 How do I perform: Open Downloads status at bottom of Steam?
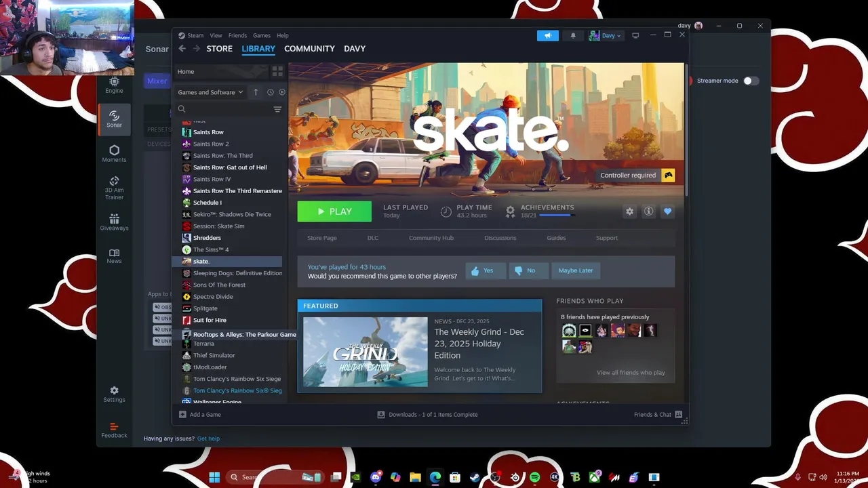[427, 415]
